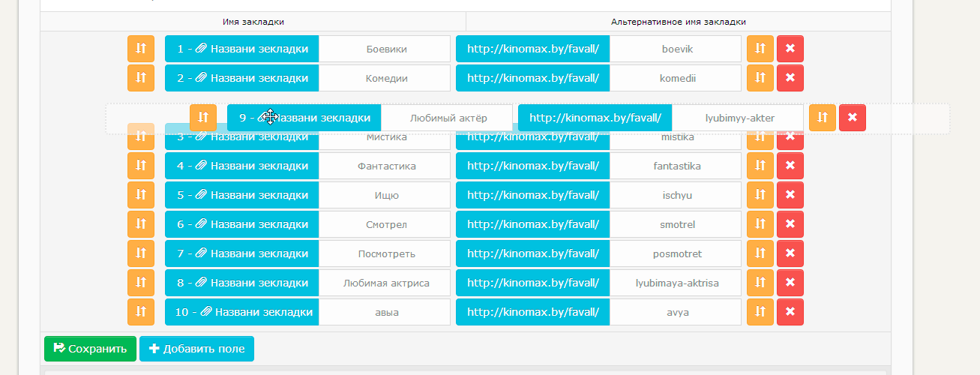
Task: Focus the Посмотреть bookmark name field
Action: [385, 253]
